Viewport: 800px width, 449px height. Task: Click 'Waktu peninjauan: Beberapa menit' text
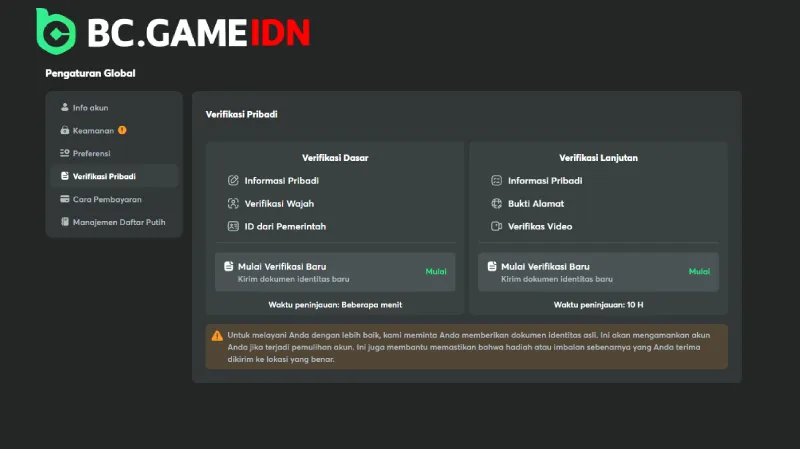point(335,305)
